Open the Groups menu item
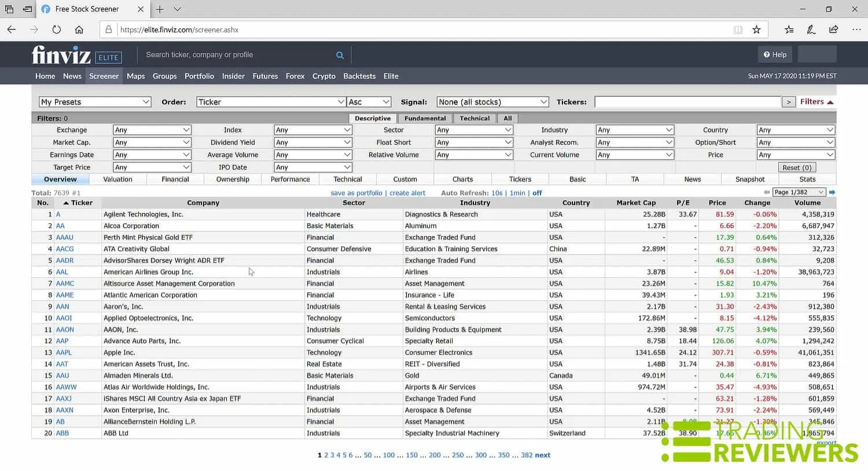This screenshot has width=868, height=471. click(165, 76)
